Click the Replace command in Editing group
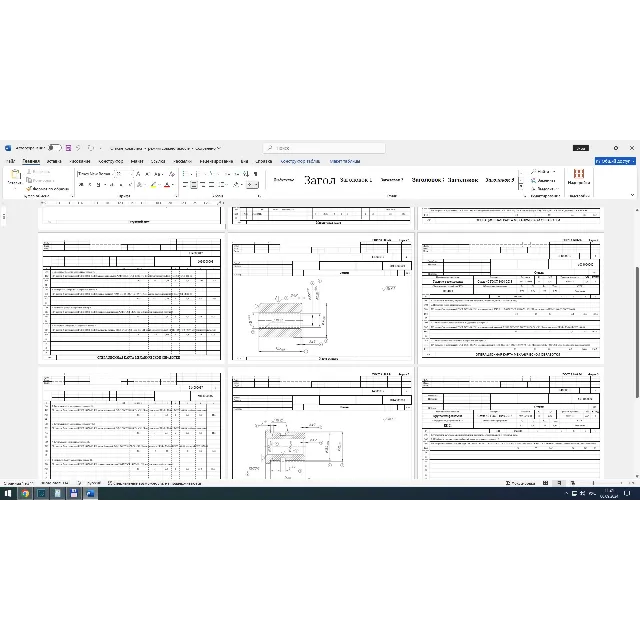Image resolution: width=640 pixels, height=640 pixels. (543, 180)
